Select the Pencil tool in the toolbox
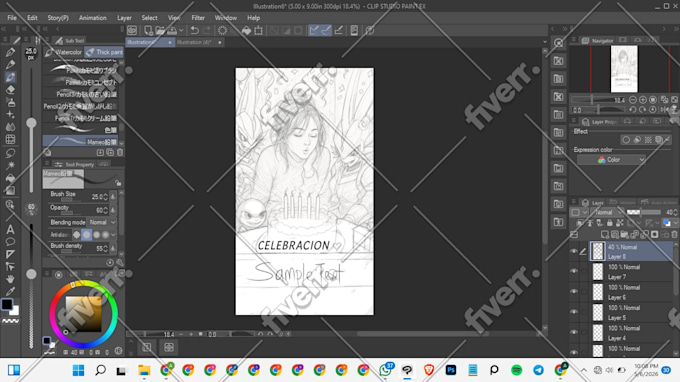The image size is (680, 382). (10, 65)
